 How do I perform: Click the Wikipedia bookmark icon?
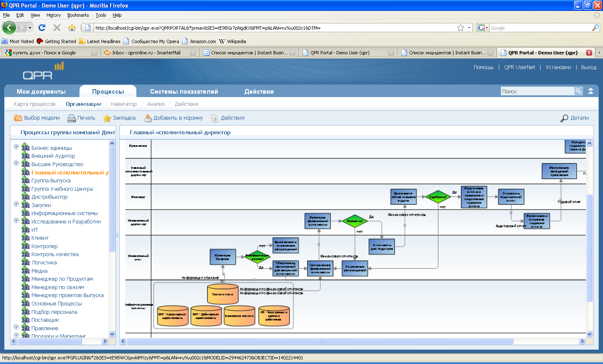click(222, 41)
